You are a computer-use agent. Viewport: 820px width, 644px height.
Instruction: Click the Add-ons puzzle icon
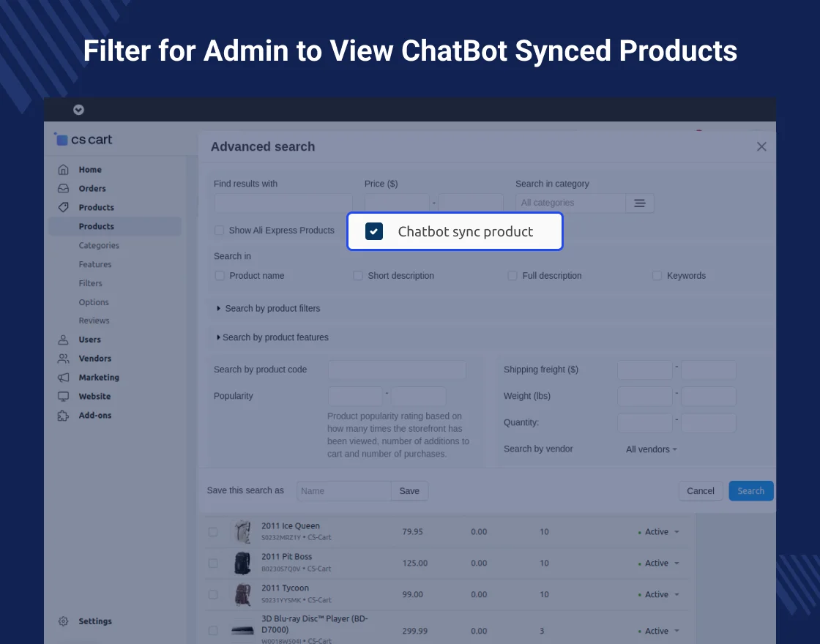(64, 416)
